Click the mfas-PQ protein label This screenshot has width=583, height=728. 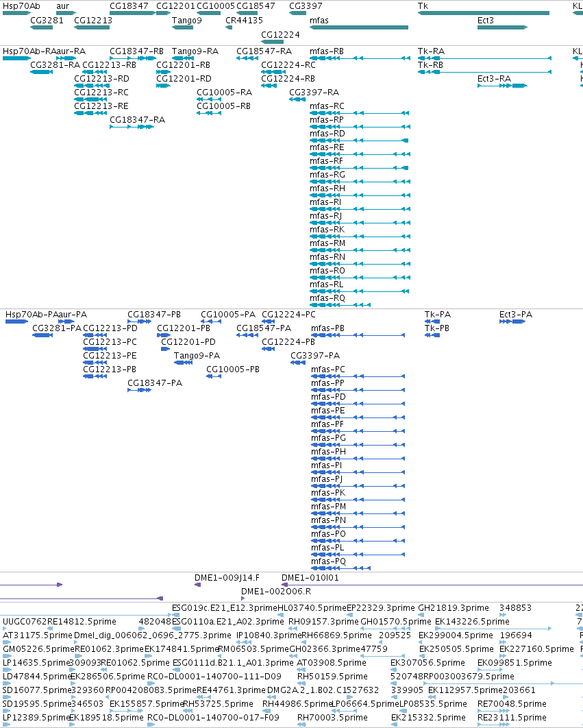(x=328, y=561)
